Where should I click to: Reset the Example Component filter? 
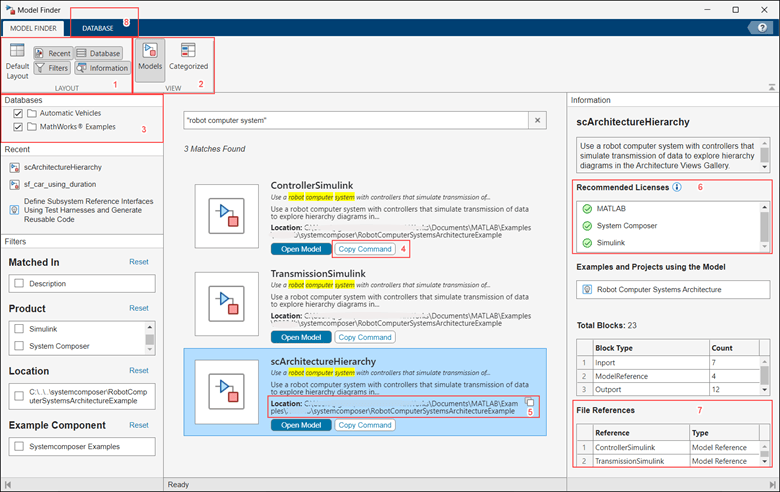139,425
